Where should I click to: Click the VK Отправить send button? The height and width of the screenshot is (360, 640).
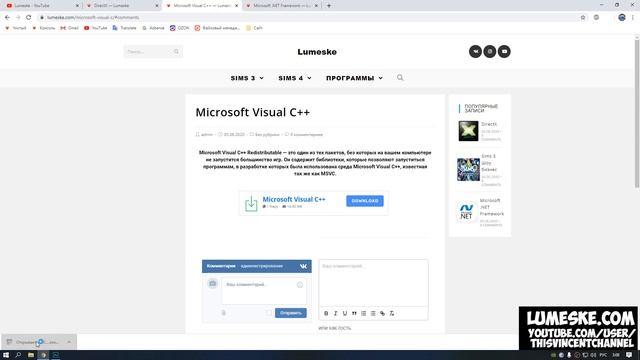pyautogui.click(x=291, y=313)
